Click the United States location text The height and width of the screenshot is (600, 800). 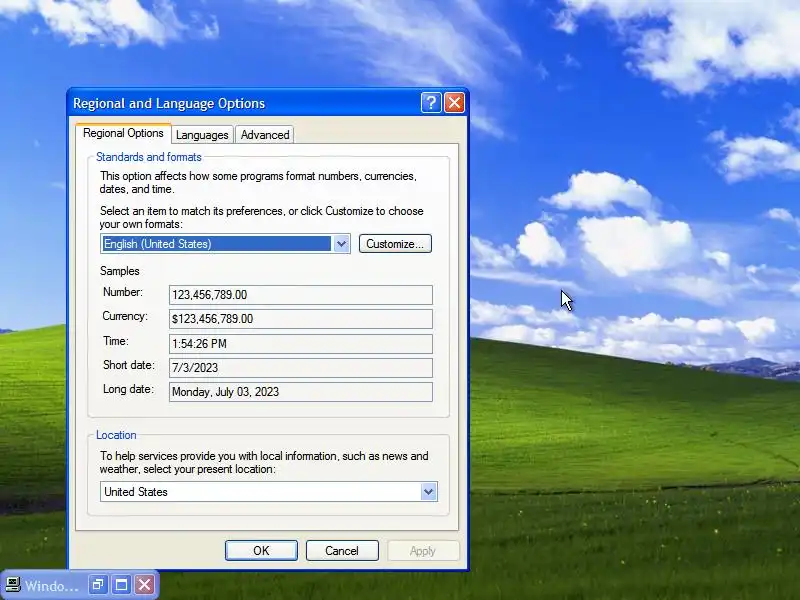click(x=136, y=492)
